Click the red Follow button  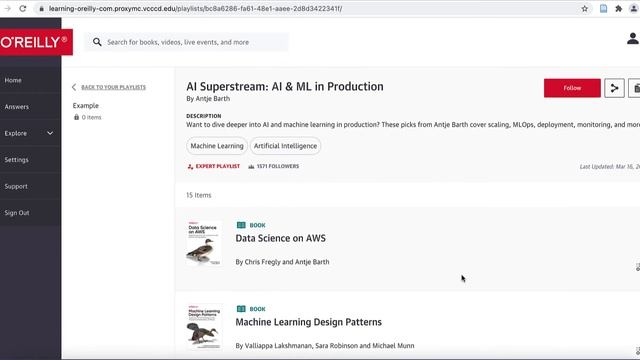[572, 88]
